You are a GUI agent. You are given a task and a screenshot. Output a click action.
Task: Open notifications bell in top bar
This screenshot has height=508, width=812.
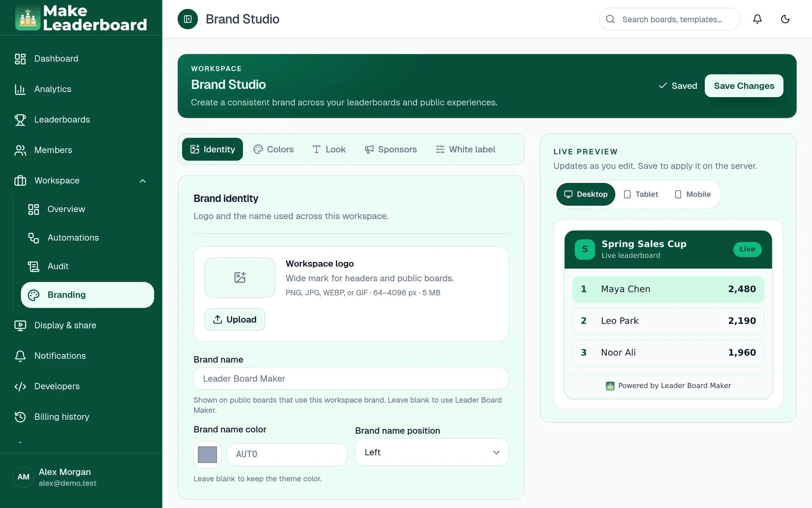(x=757, y=19)
